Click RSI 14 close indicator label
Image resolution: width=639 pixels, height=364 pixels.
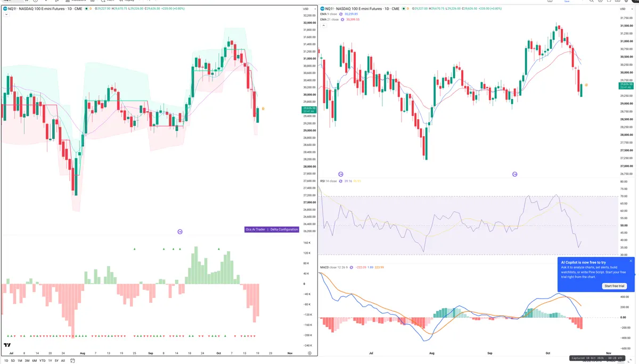coord(329,181)
